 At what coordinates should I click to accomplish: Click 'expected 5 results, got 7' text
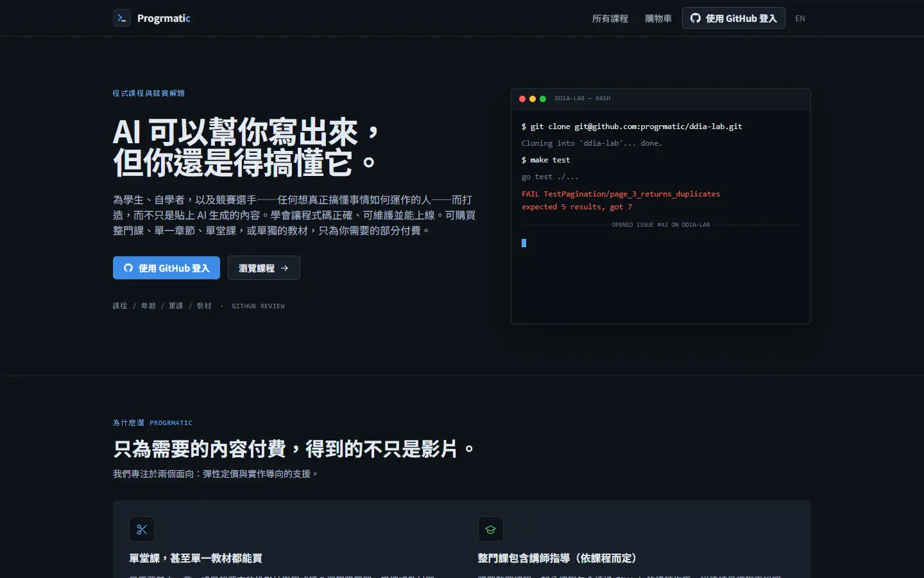tap(577, 207)
